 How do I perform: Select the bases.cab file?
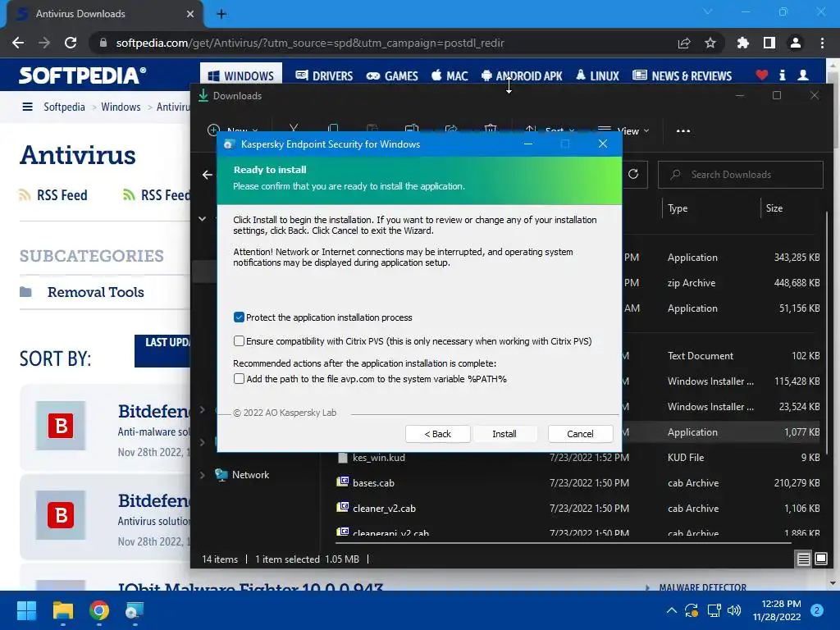373,482
